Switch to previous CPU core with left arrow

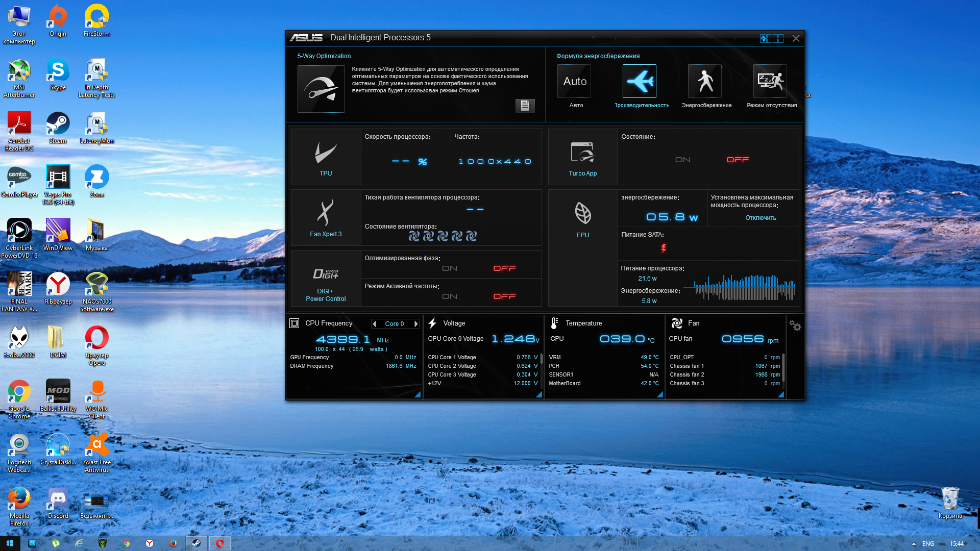(x=375, y=324)
